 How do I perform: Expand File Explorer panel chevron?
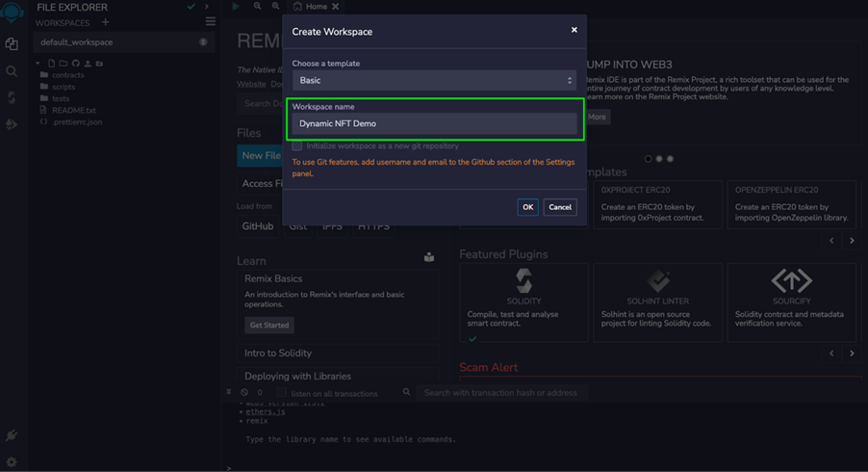tap(207, 7)
